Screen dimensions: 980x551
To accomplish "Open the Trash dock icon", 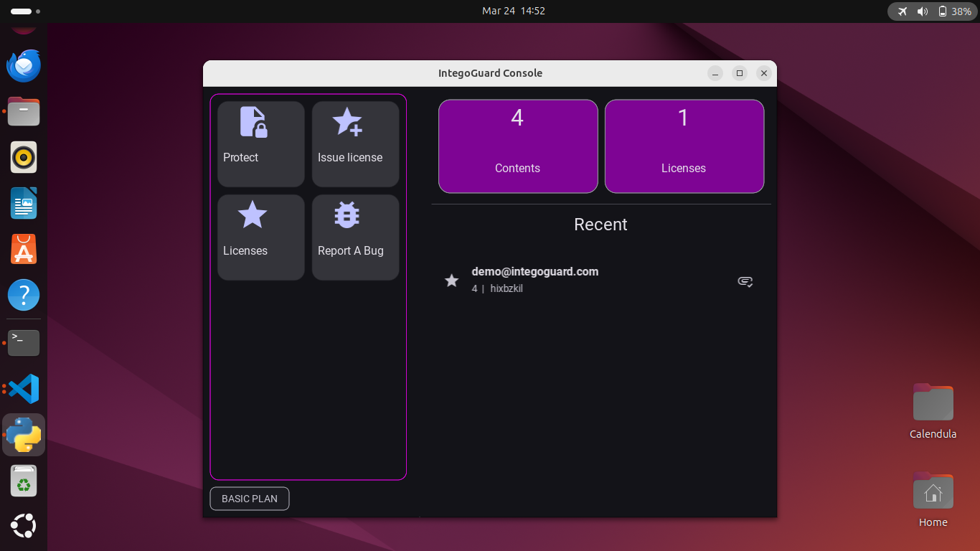I will coord(24,481).
